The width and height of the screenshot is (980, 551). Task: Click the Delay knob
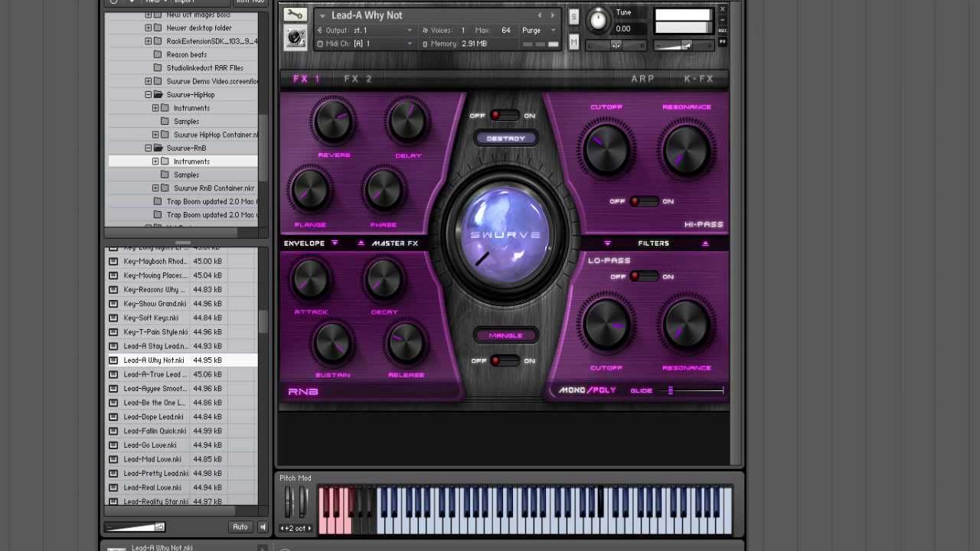click(x=407, y=122)
